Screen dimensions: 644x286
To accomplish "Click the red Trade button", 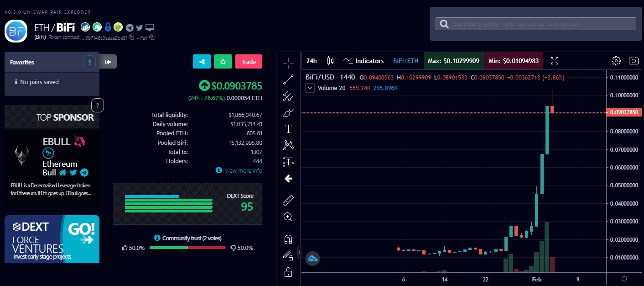I will click(x=249, y=62).
